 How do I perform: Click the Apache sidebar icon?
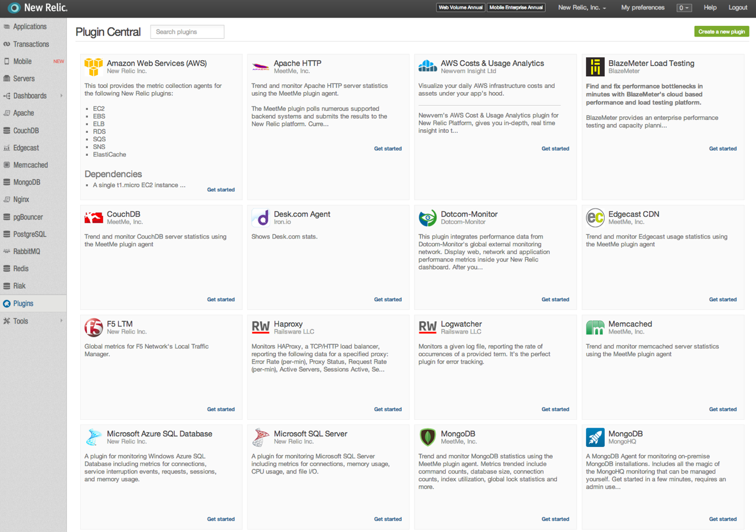(x=6, y=113)
